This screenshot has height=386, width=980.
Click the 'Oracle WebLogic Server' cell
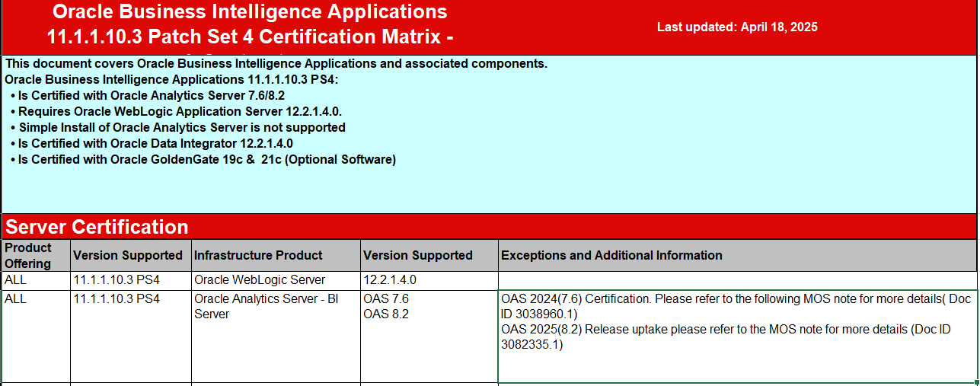tap(276, 280)
